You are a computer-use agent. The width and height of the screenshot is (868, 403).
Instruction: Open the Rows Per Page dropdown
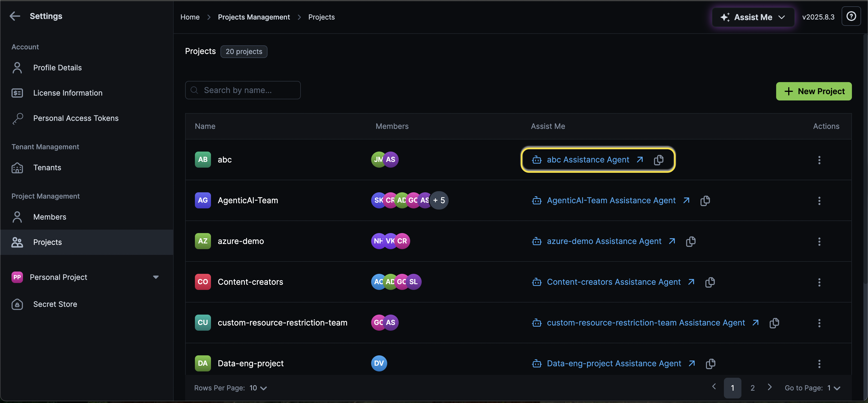258,388
